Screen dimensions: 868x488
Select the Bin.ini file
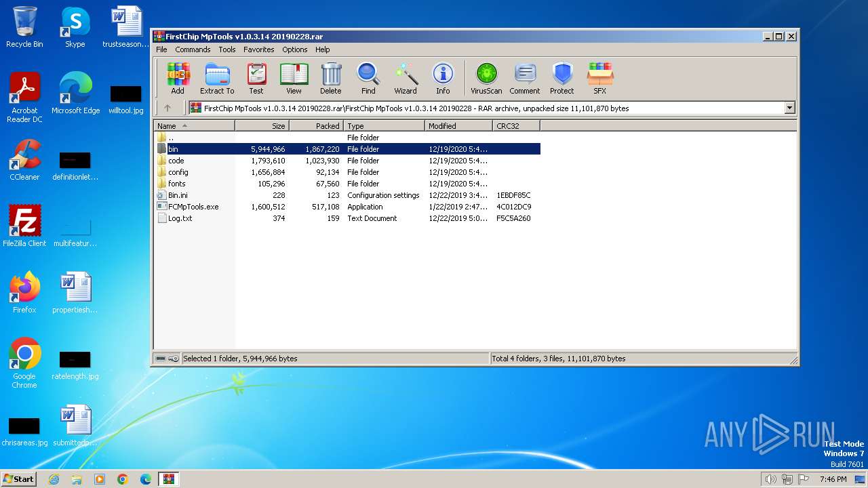point(348,195)
